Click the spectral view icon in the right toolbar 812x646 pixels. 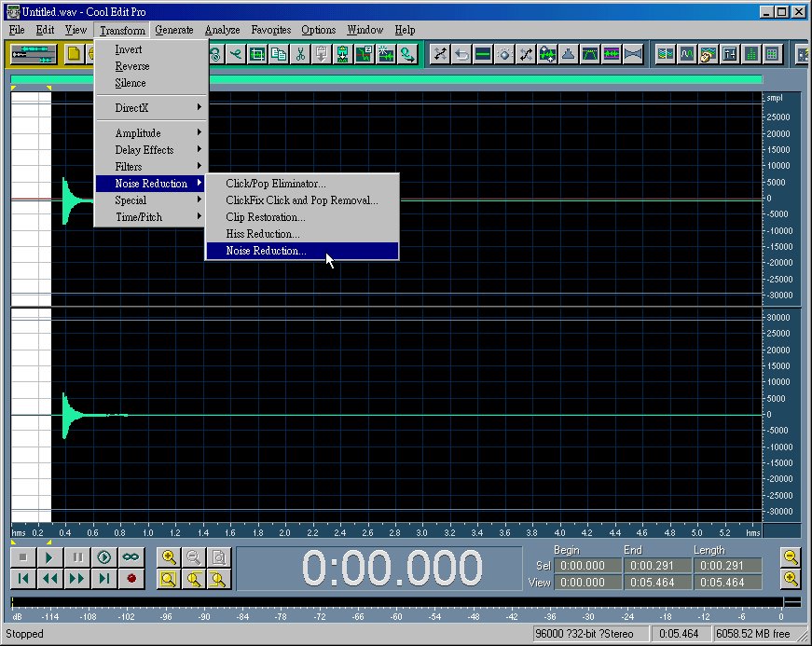coord(666,54)
